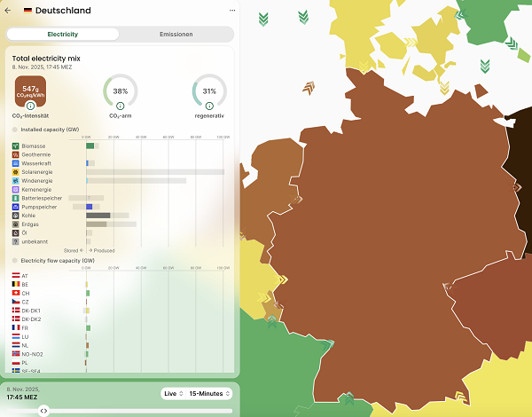Click the FR exchange row
This screenshot has width=532, height=417.
pyautogui.click(x=24, y=327)
